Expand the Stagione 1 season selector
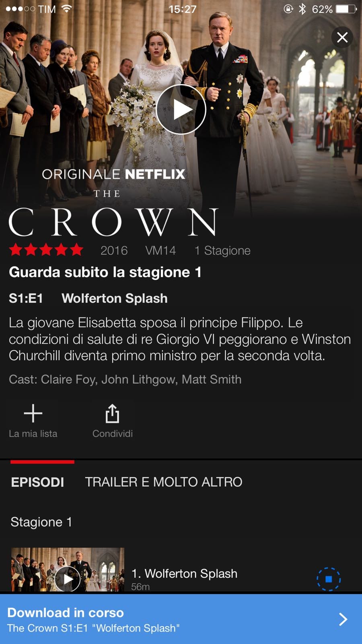The image size is (362, 644). click(x=41, y=522)
